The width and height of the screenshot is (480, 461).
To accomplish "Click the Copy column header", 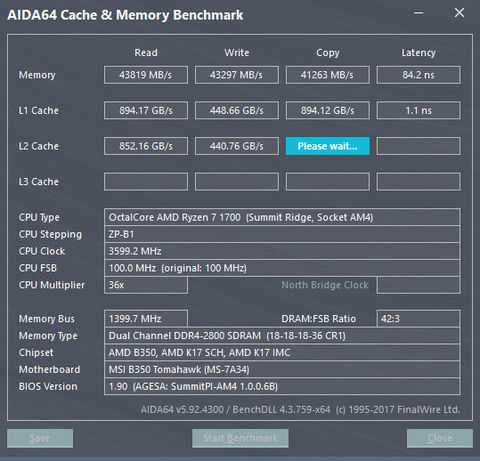I will (328, 53).
